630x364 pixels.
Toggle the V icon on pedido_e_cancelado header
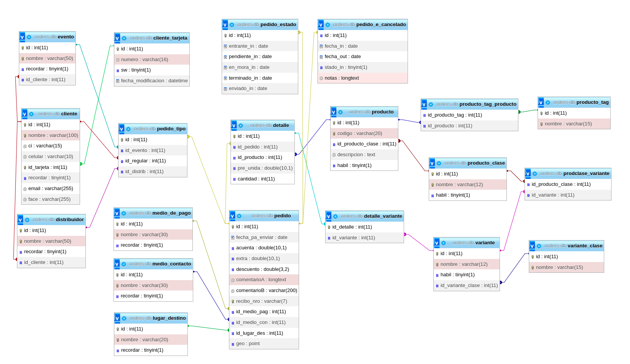coord(321,24)
